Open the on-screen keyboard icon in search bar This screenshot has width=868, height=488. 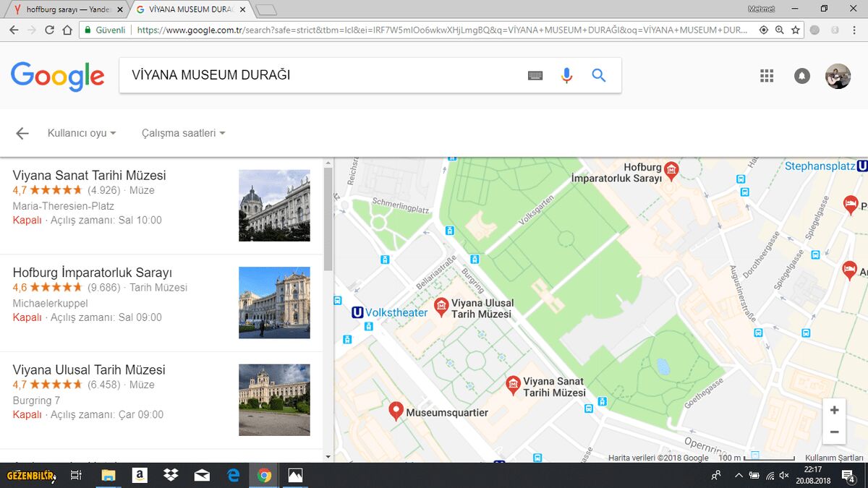click(535, 74)
